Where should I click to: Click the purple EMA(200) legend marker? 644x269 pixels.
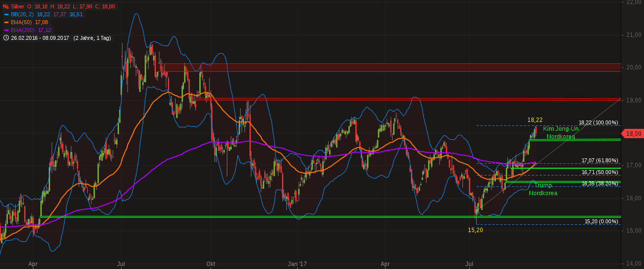6,30
